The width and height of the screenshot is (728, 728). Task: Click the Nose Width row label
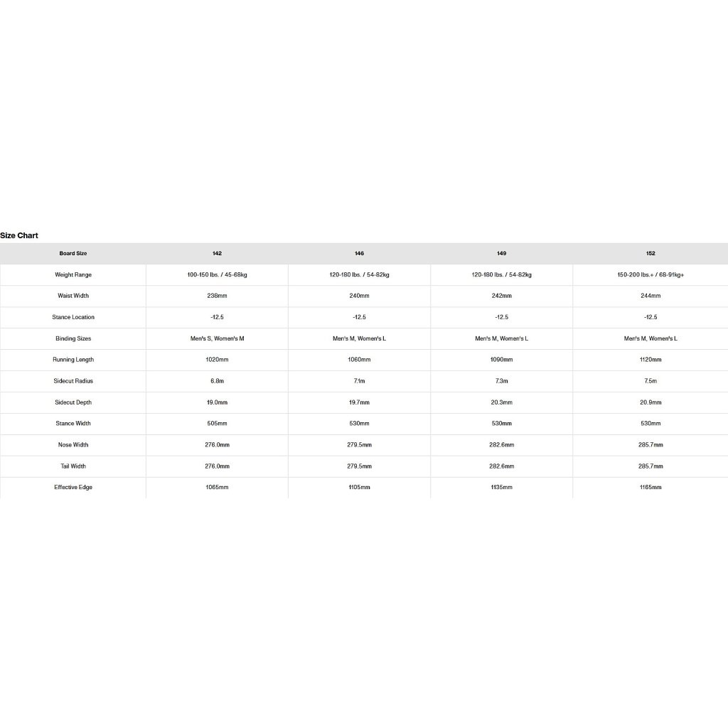[x=73, y=445]
